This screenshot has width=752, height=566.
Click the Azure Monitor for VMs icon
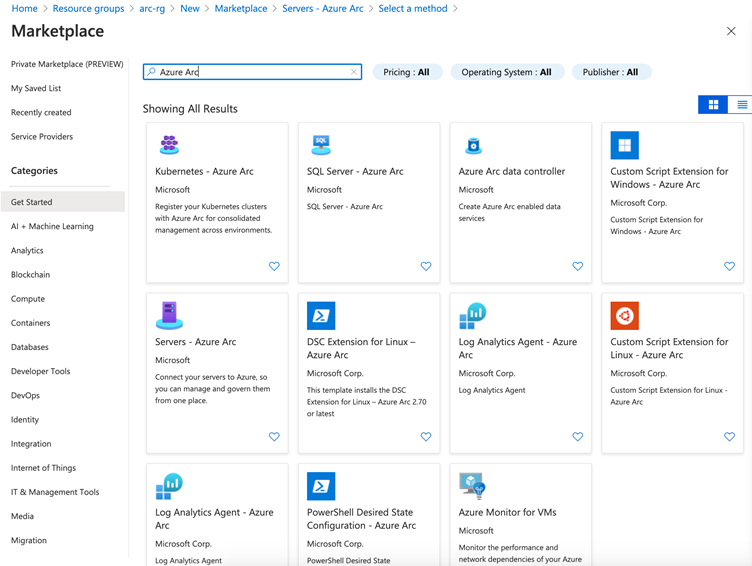pyautogui.click(x=472, y=485)
